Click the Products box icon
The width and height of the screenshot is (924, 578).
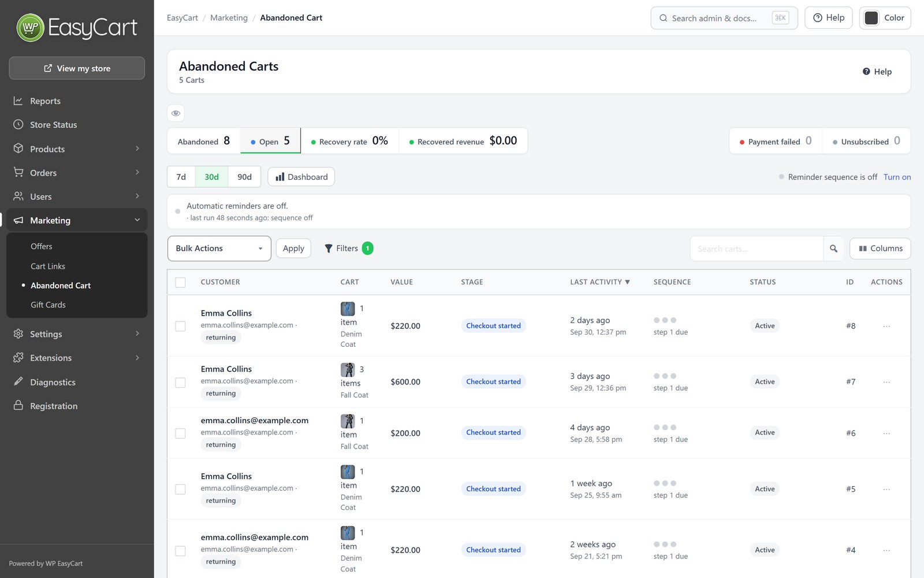[x=18, y=149]
